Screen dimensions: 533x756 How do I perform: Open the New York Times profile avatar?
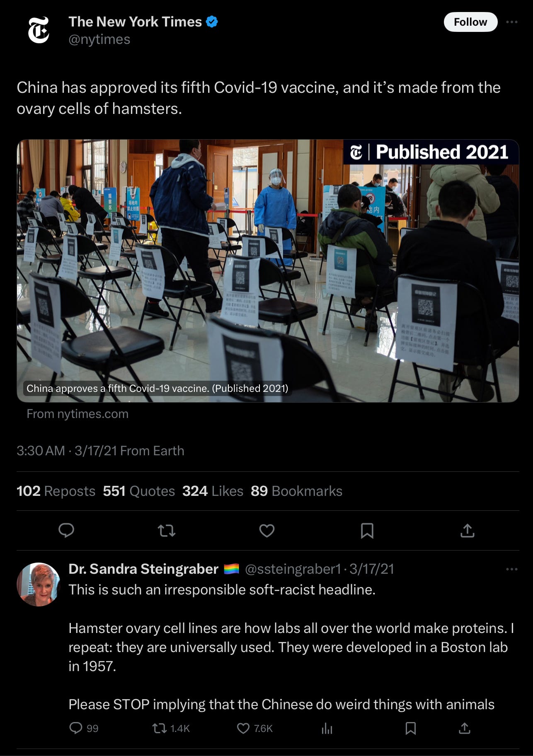(x=39, y=30)
